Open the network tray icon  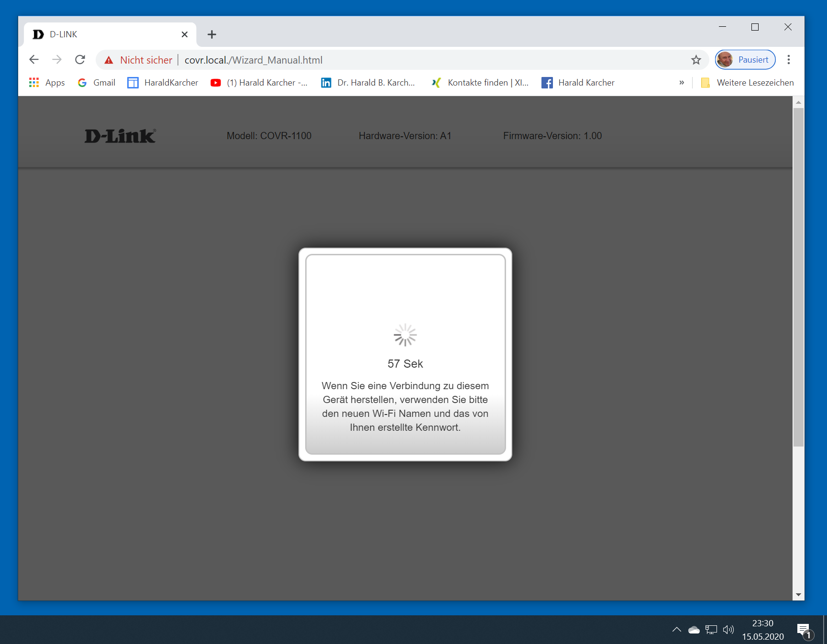[711, 630]
